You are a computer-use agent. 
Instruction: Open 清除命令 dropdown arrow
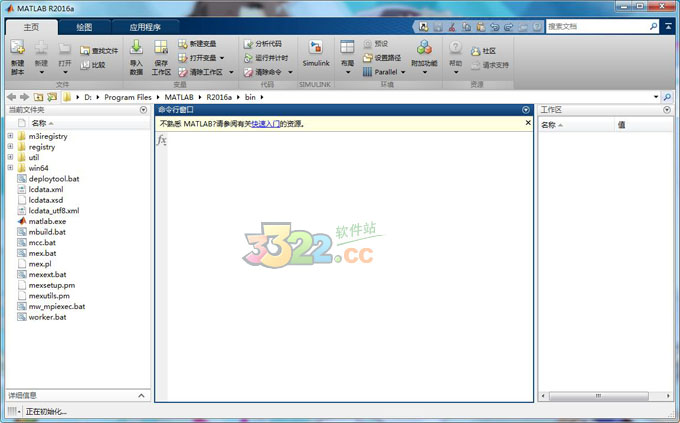tap(290, 72)
